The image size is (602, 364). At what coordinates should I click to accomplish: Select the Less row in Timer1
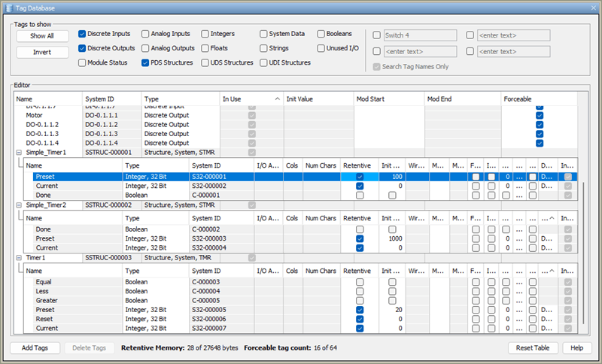point(300,291)
